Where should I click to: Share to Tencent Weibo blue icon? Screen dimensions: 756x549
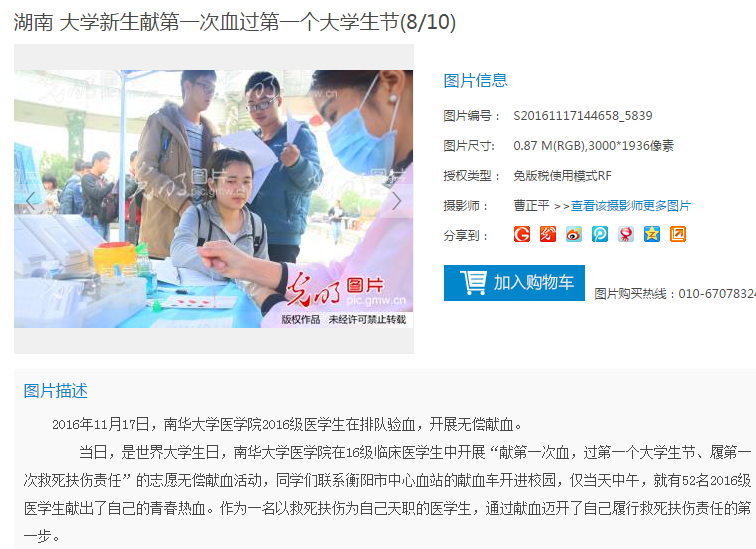[x=600, y=234]
